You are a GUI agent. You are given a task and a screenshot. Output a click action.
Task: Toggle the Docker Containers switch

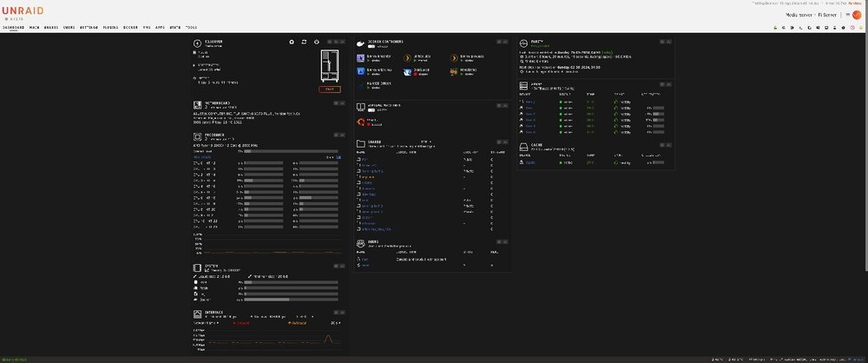[372, 47]
